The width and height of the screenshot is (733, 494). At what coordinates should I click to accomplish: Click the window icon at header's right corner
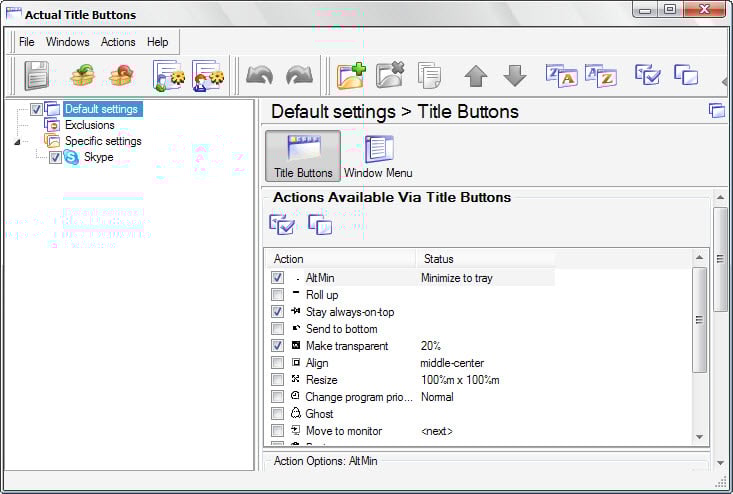click(717, 111)
